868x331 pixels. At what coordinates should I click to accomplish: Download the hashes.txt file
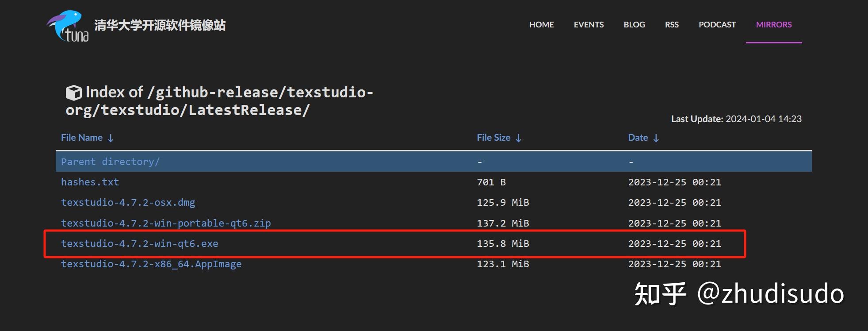pos(90,182)
